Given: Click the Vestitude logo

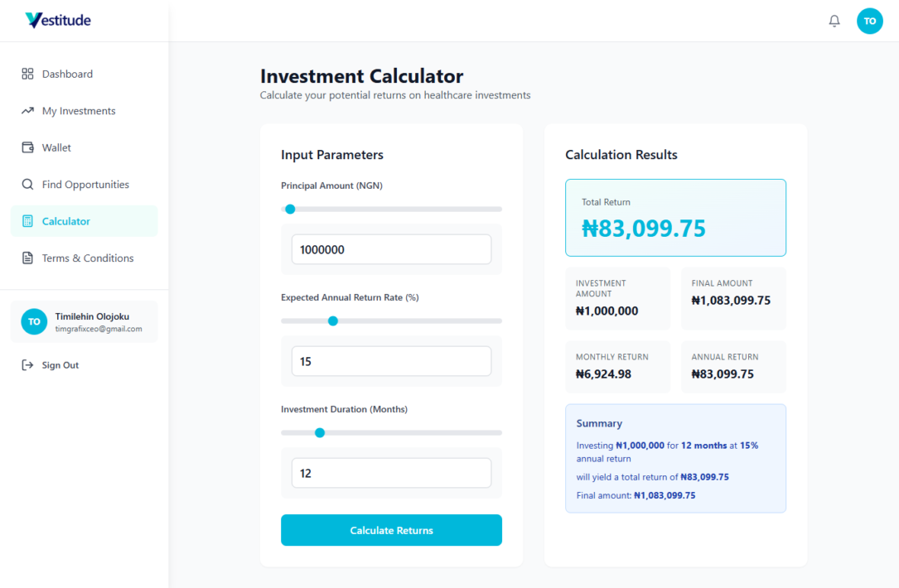Looking at the screenshot, I should (x=56, y=19).
